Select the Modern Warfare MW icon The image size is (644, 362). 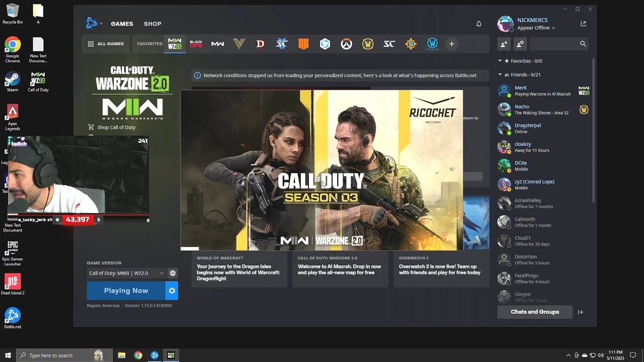click(x=217, y=44)
